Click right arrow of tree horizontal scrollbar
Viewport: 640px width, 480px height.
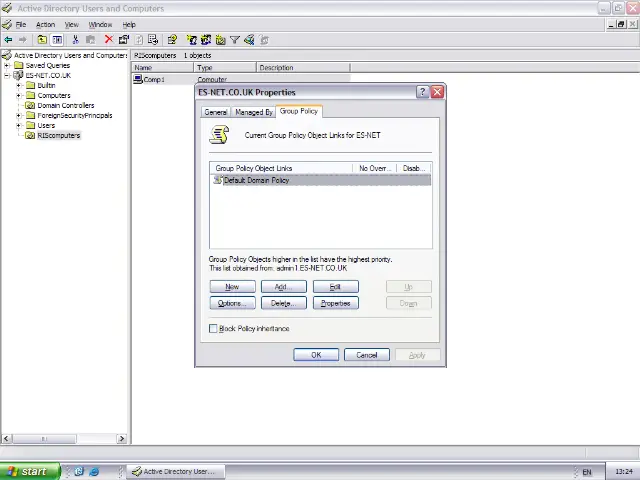121,439
